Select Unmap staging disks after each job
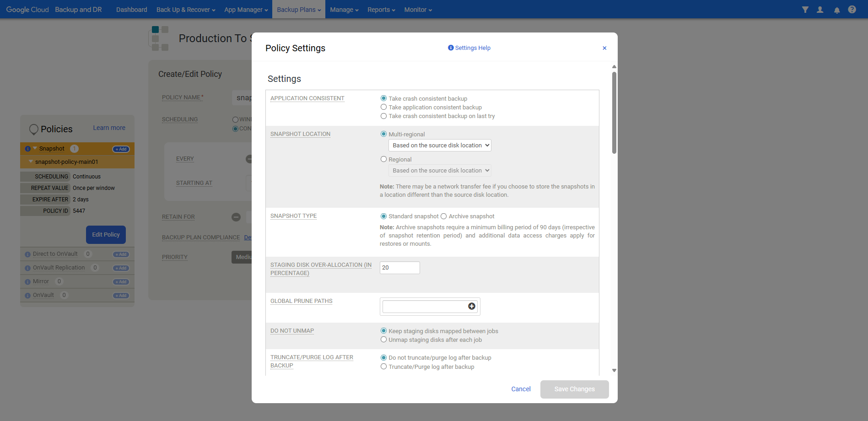The image size is (868, 421). pyautogui.click(x=383, y=340)
